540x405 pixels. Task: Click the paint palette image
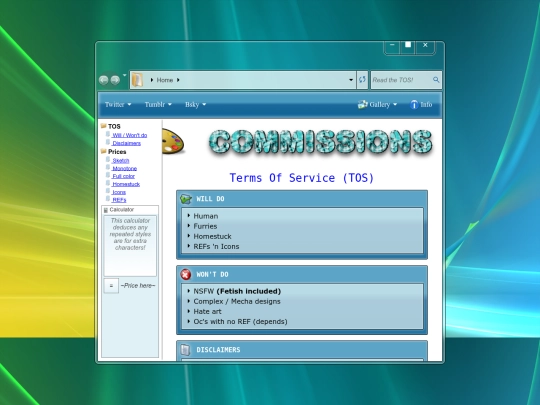click(173, 141)
